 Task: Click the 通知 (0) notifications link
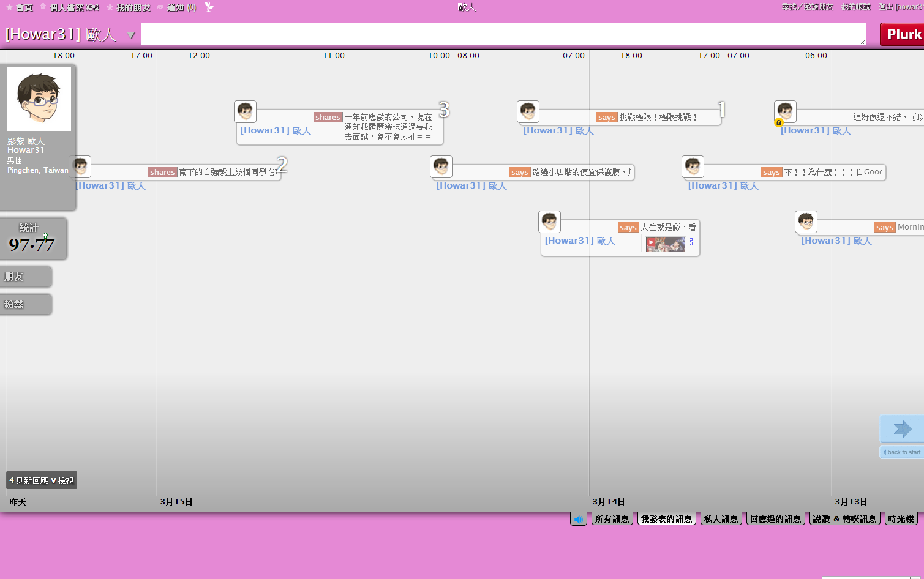tap(181, 7)
